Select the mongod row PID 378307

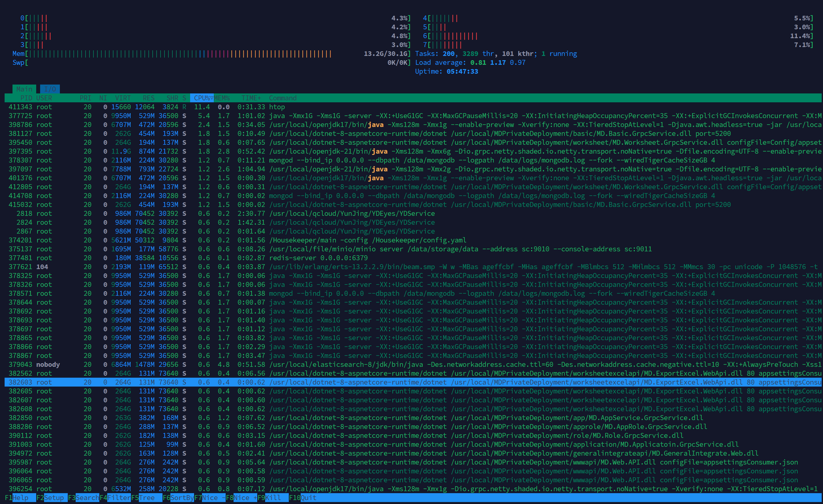pyautogui.click(x=413, y=160)
